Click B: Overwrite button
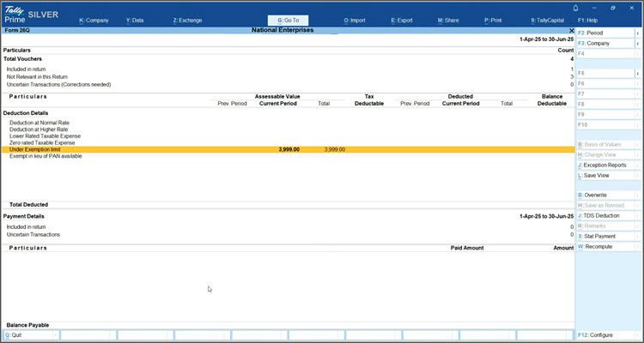This screenshot has width=644, height=343. point(605,196)
